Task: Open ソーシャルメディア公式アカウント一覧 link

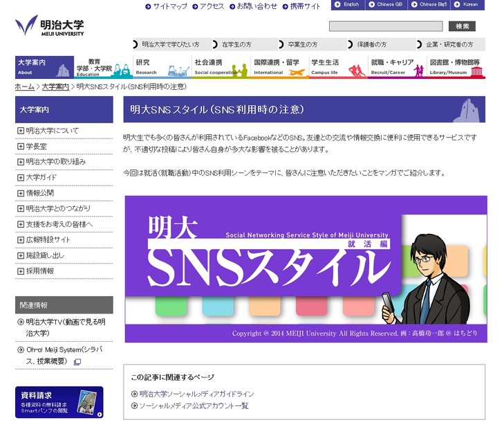Action: pyautogui.click(x=194, y=406)
